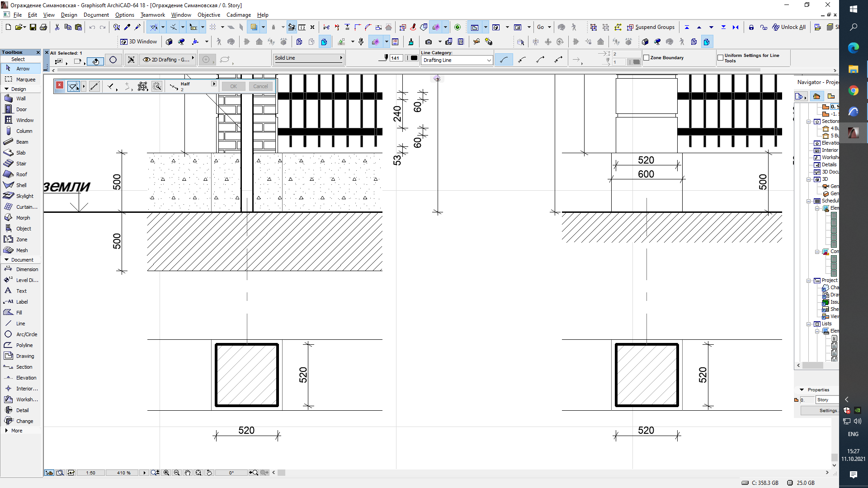Select the Polyline tool
This screenshot has width=868, height=488.
click(21, 345)
